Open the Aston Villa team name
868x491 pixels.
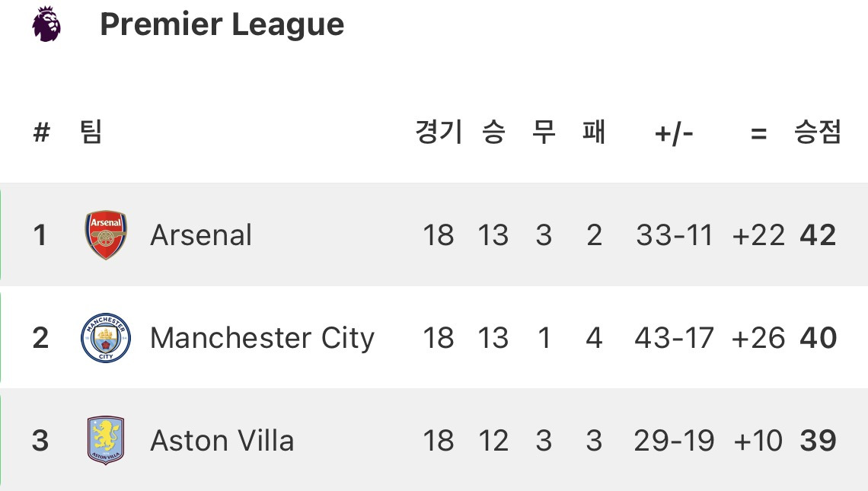pyautogui.click(x=222, y=441)
